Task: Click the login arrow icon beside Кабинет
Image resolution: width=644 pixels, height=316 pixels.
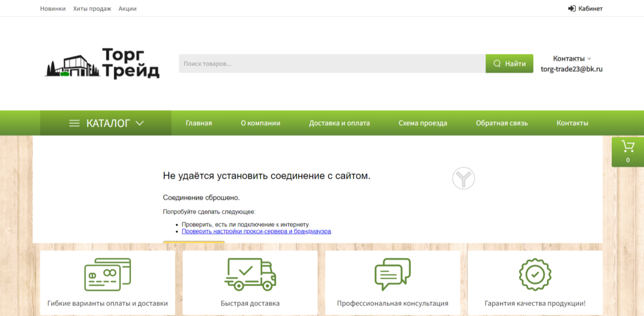Action: click(572, 8)
